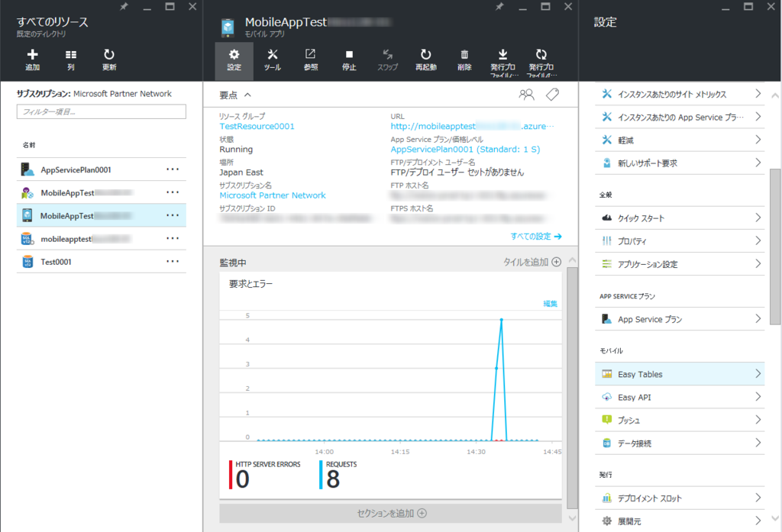Screen dimensions: 782x532
Task: Open the mobileapptest URL link
Action: tap(472, 126)
